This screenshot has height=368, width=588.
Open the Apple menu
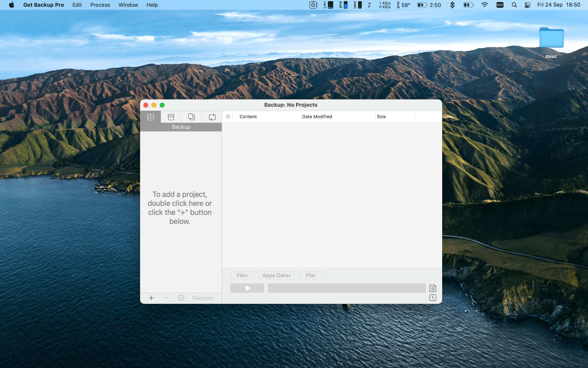[11, 5]
